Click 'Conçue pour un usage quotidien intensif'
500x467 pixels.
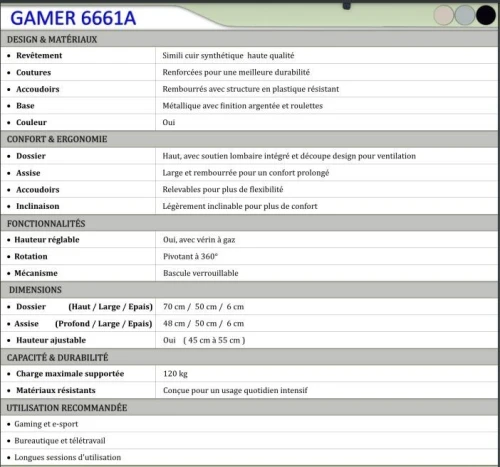click(235, 390)
